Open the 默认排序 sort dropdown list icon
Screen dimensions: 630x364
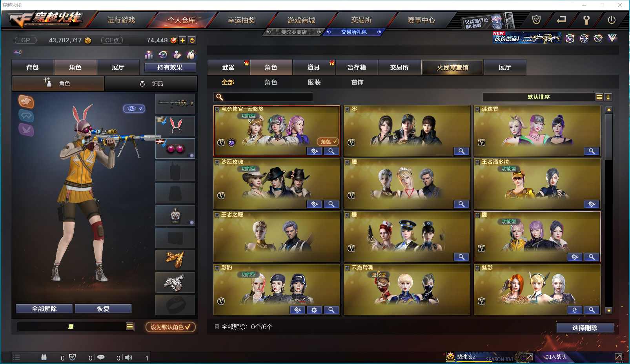tap(599, 97)
